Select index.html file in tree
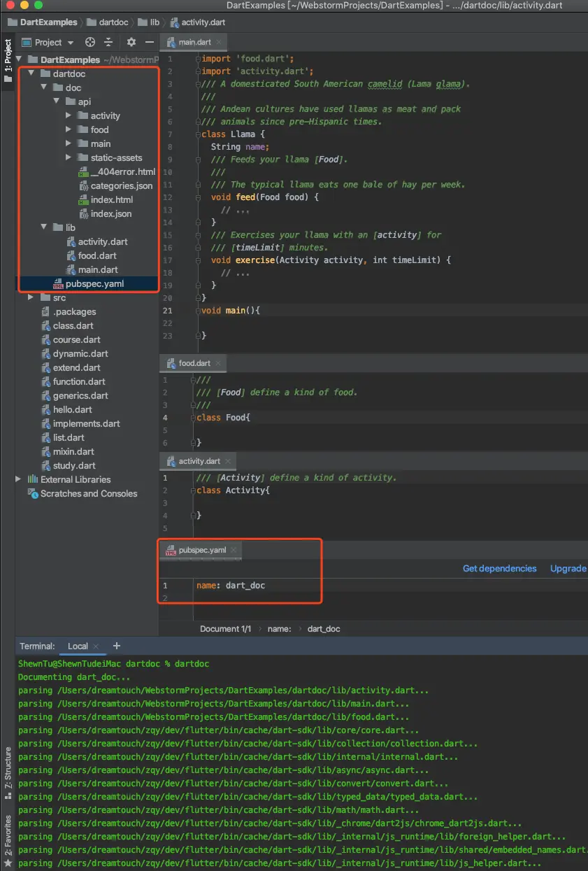 pos(106,200)
